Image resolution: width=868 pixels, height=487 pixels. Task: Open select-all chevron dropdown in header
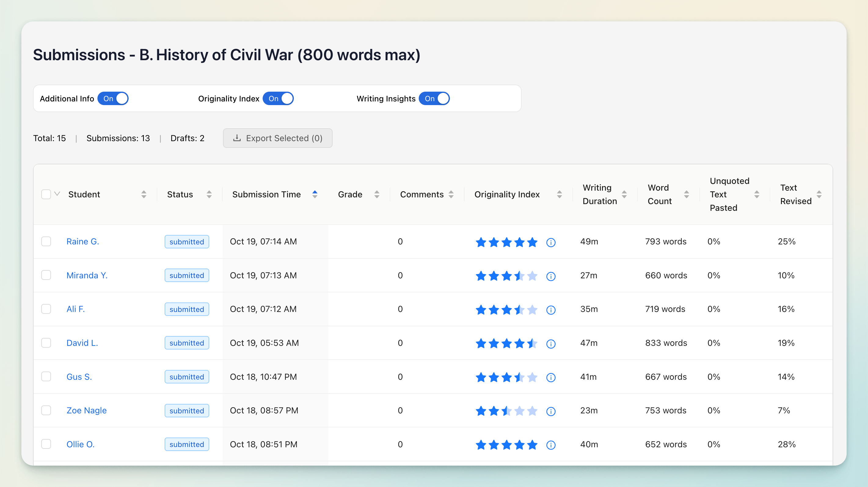[57, 194]
